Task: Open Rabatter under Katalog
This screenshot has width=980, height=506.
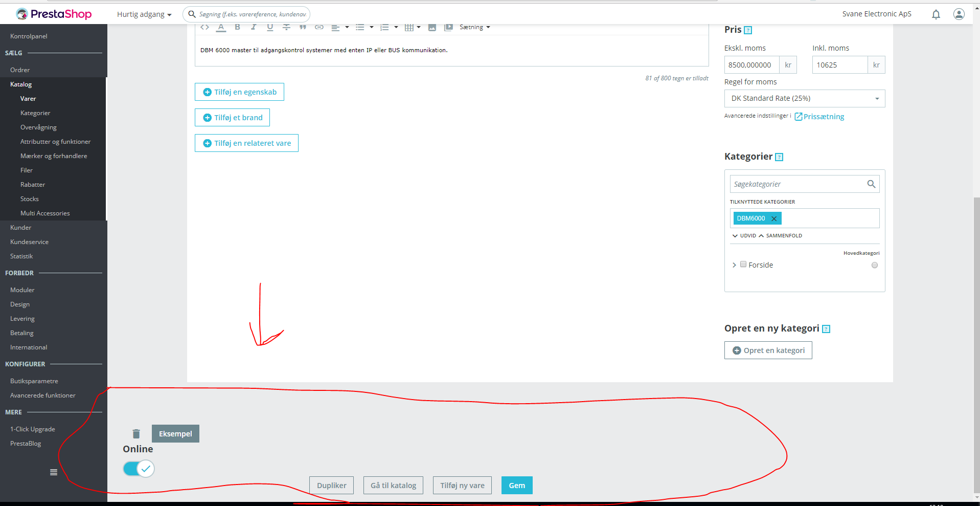Action: [x=33, y=185]
